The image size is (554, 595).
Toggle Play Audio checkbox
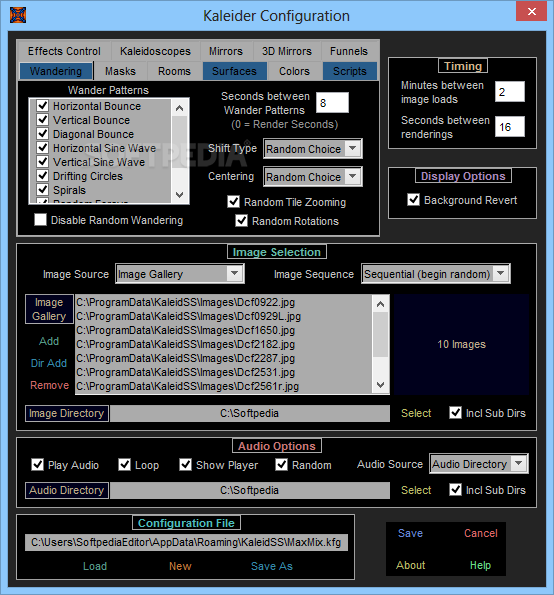click(37, 464)
